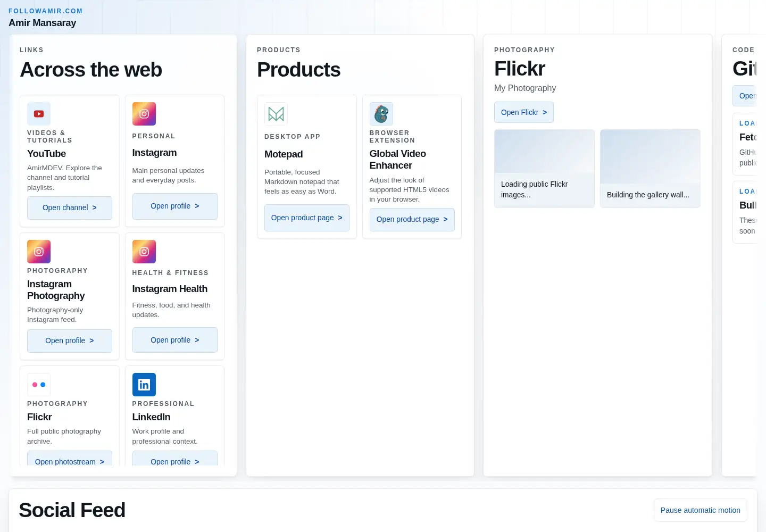Viewport: 766px width, 532px height.
Task: Click the Flickr two-dot icon
Action: (x=39, y=385)
